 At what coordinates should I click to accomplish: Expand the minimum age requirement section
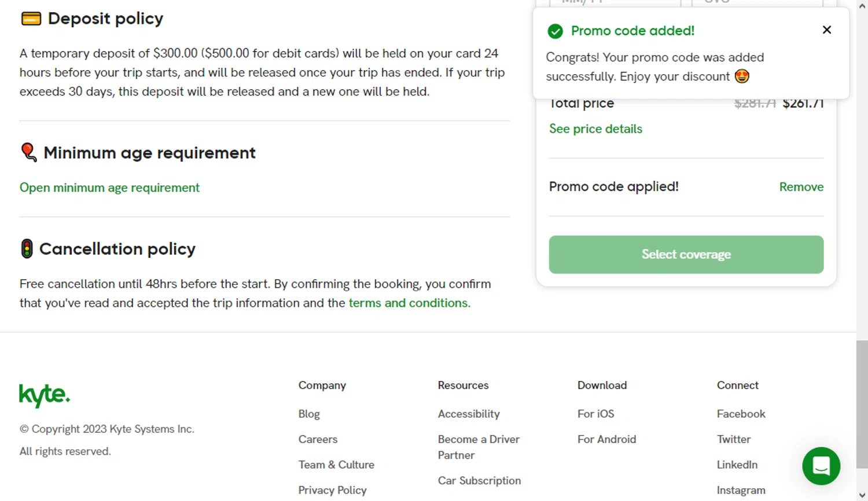click(x=109, y=188)
